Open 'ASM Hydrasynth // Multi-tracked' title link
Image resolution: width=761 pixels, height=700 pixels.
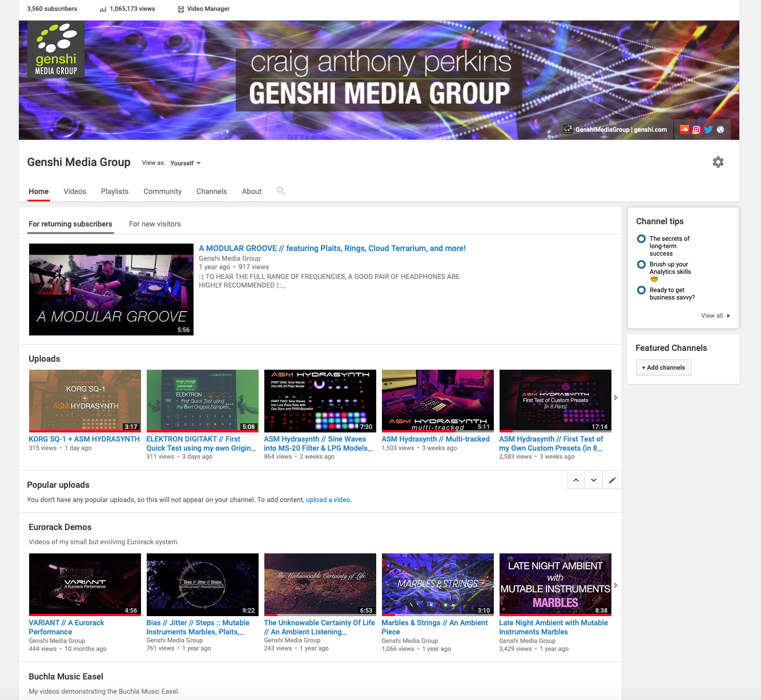[436, 439]
